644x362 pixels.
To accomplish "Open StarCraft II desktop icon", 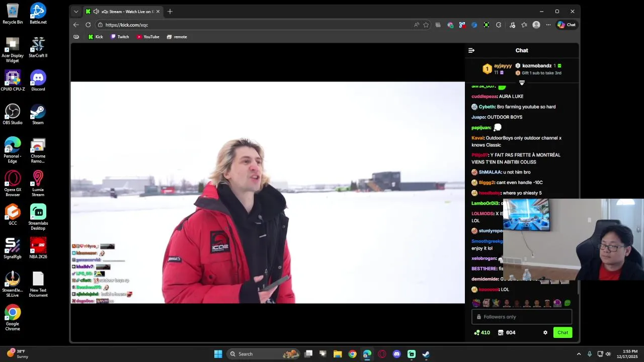I will pyautogui.click(x=38, y=47).
